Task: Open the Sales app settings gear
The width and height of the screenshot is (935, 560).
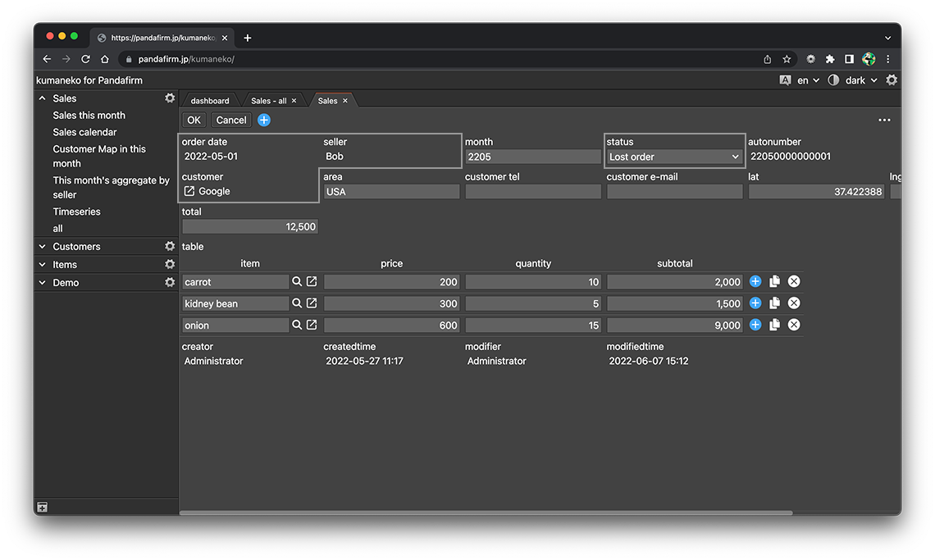Action: 170,98
